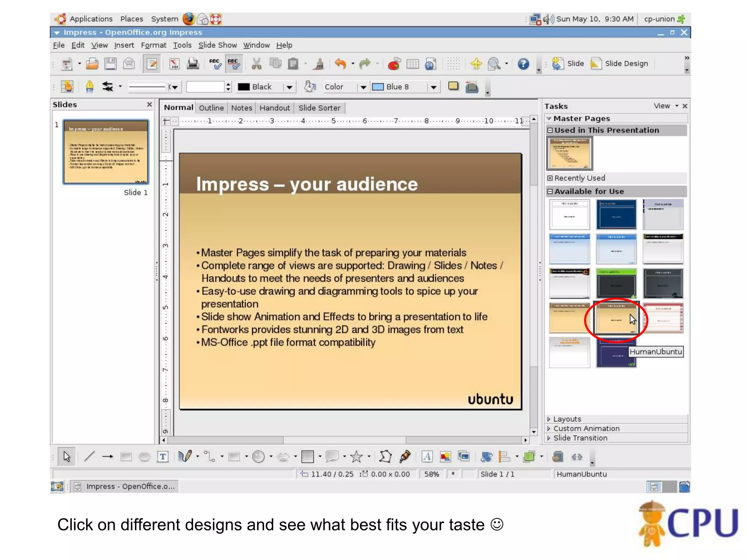Open the Format menu
The width and height of the screenshot is (747, 560).
[154, 45]
